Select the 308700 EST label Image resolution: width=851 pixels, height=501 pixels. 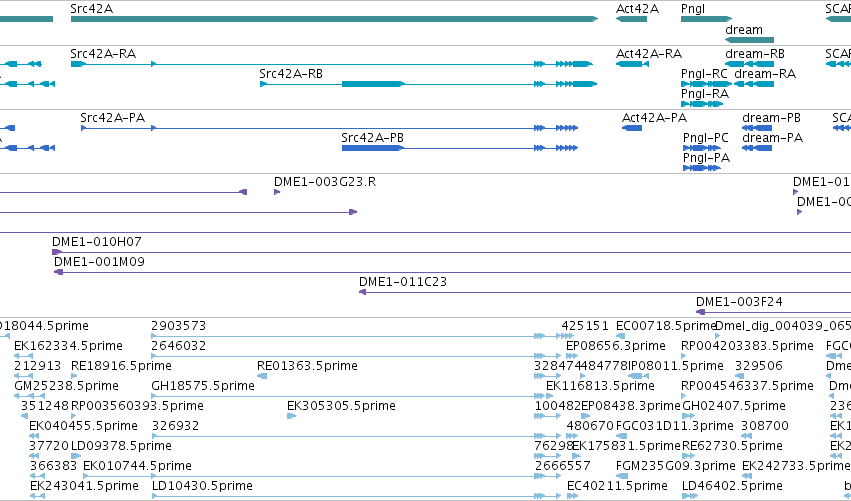coord(765,426)
